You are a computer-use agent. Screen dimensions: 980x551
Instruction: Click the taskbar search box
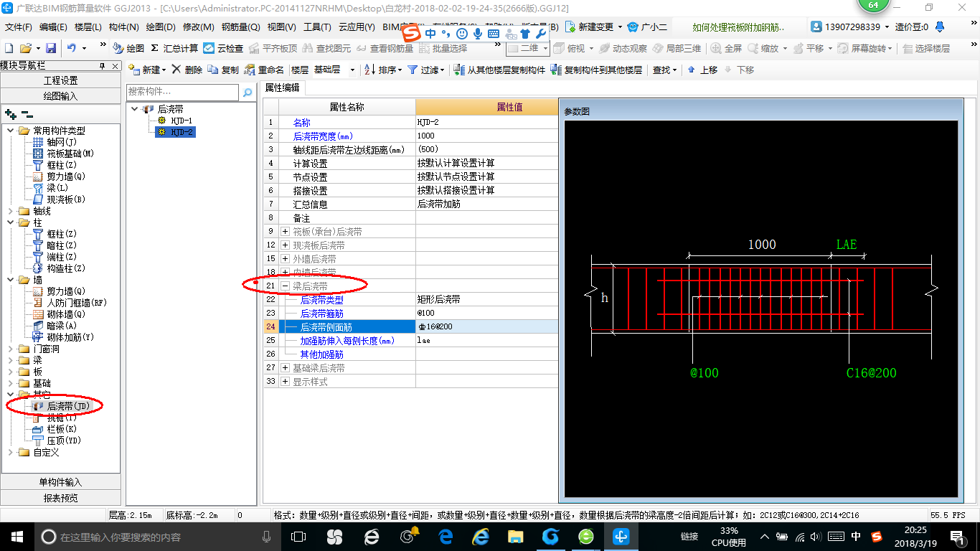tap(156, 537)
